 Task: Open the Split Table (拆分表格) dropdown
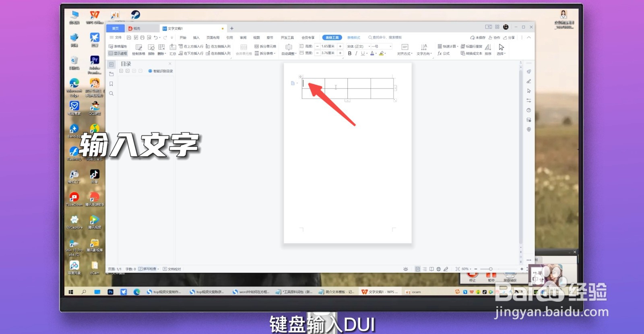click(x=265, y=53)
